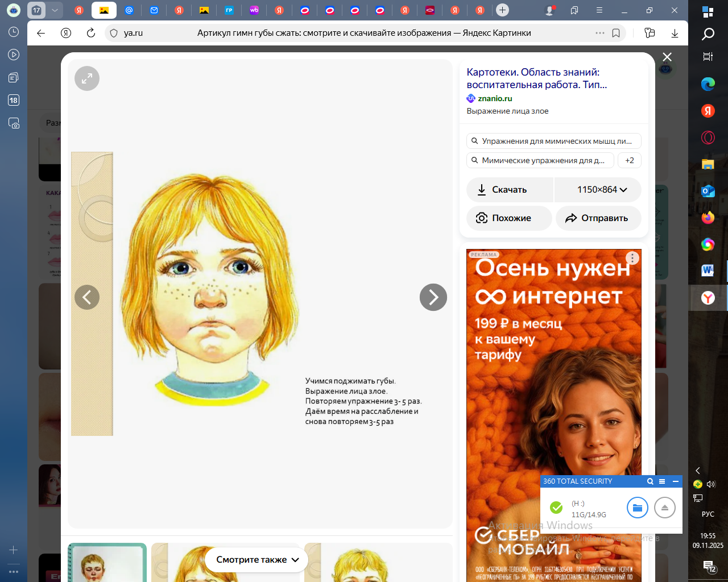Open the znanio.ru source link
This screenshot has width=728, height=582.
pos(495,98)
